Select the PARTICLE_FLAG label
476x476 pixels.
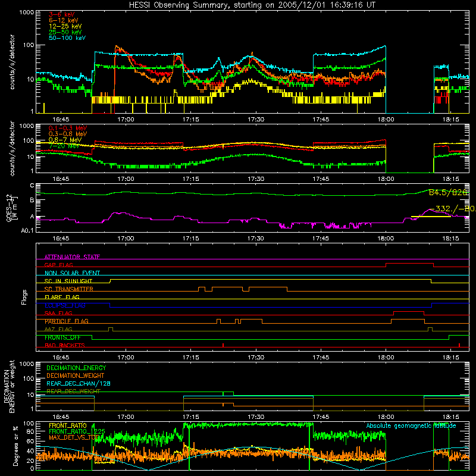click(x=67, y=321)
